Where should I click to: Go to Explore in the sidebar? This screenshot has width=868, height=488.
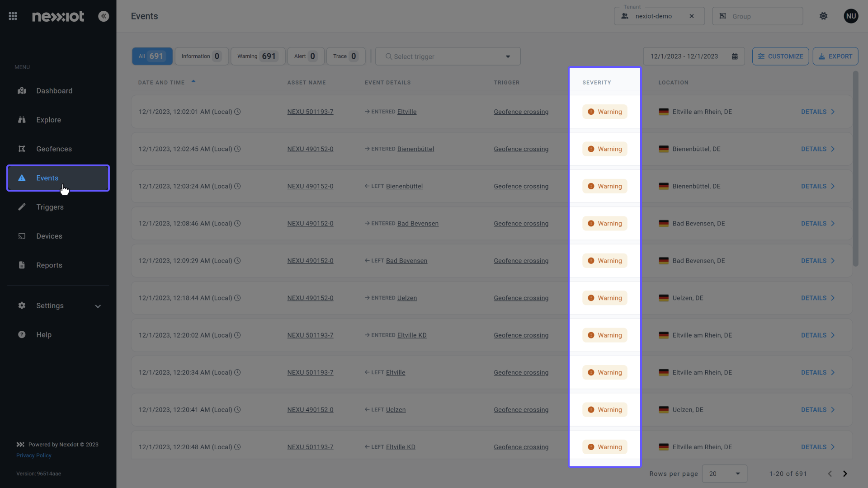point(58,120)
